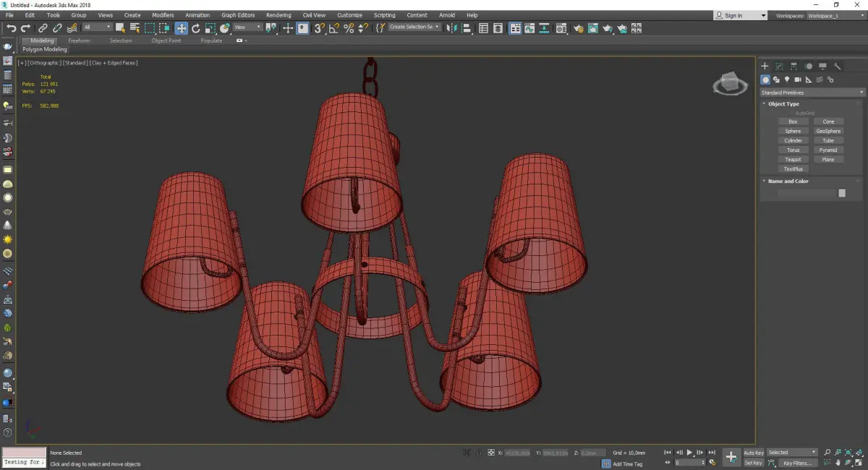Select the Cameras category icon

tap(798, 80)
